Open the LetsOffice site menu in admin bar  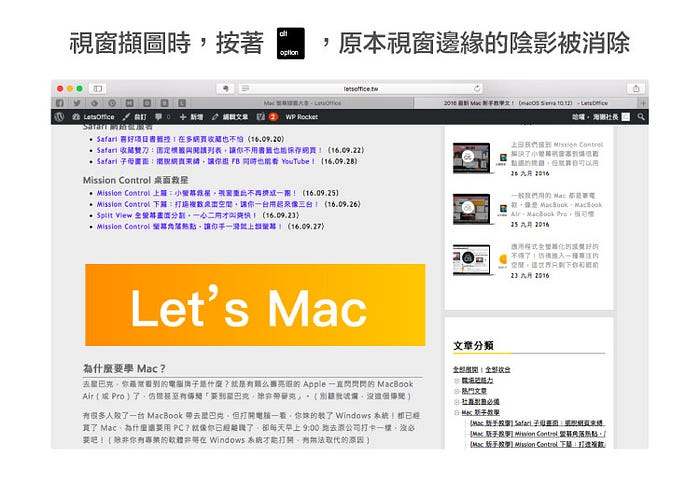coord(93,117)
